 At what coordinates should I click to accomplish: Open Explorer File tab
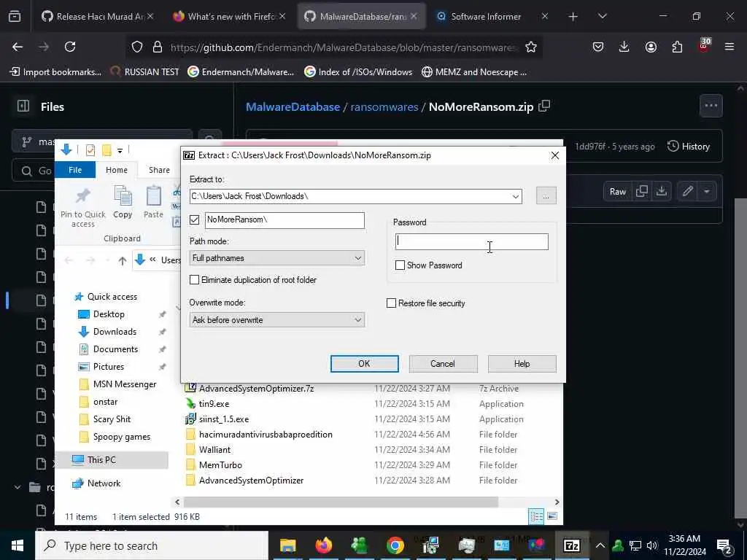point(75,170)
